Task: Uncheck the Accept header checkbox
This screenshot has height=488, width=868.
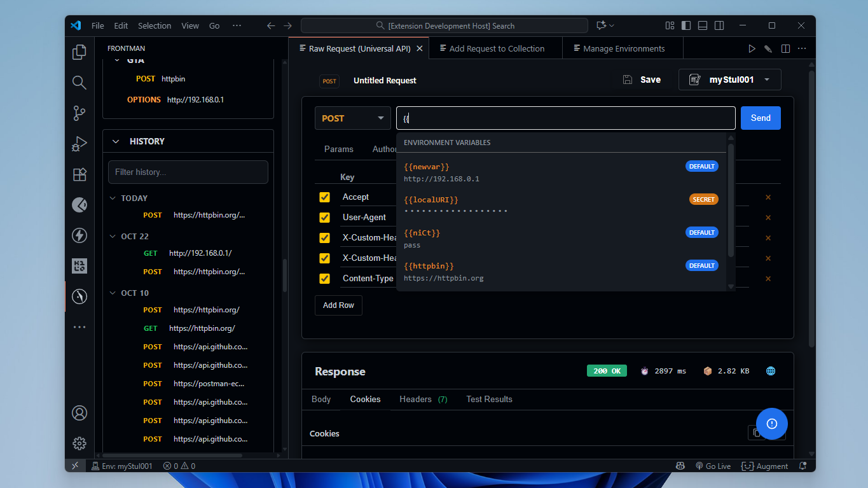Action: (324, 197)
